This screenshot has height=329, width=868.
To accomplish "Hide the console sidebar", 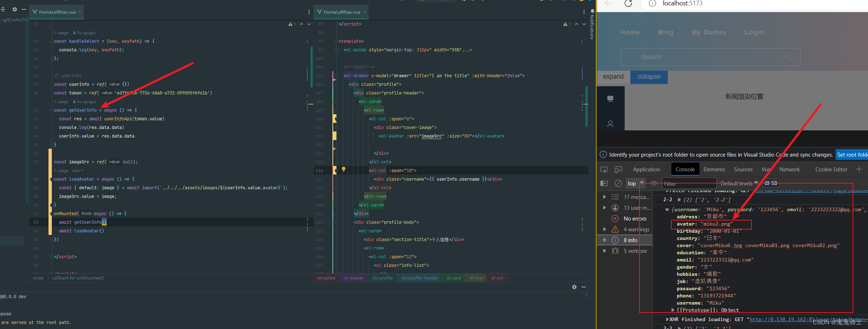I will tap(604, 184).
